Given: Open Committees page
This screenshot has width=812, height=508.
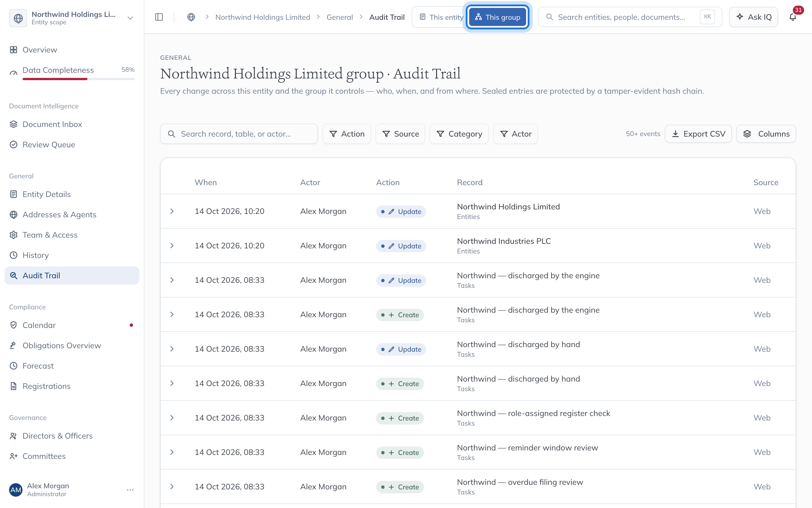Looking at the screenshot, I should coord(72,456).
